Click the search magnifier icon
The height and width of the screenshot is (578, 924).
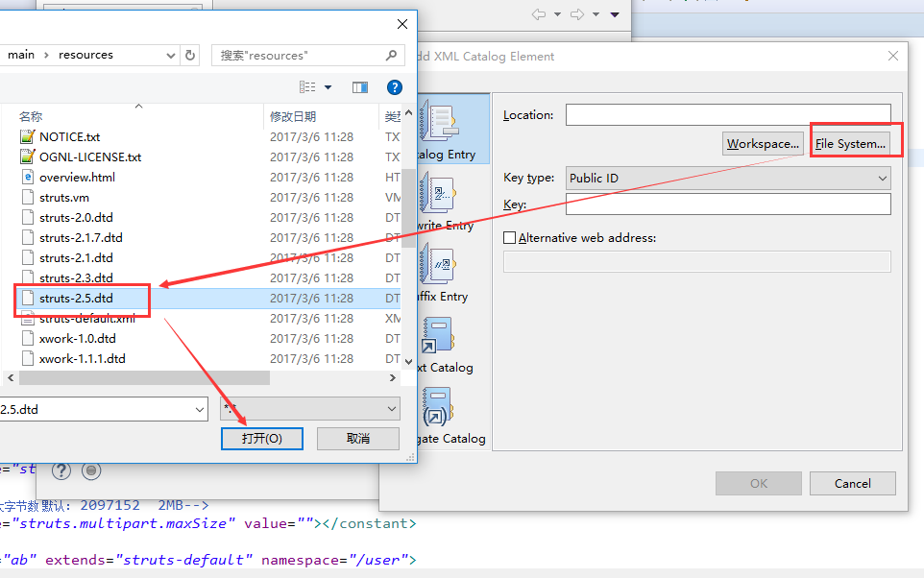[x=391, y=56]
